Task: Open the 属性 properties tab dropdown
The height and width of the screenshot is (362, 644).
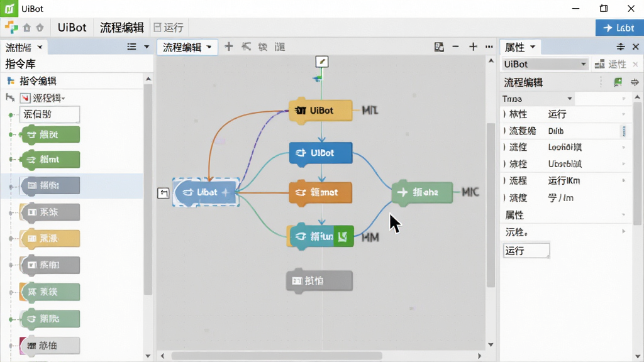Action: click(533, 47)
